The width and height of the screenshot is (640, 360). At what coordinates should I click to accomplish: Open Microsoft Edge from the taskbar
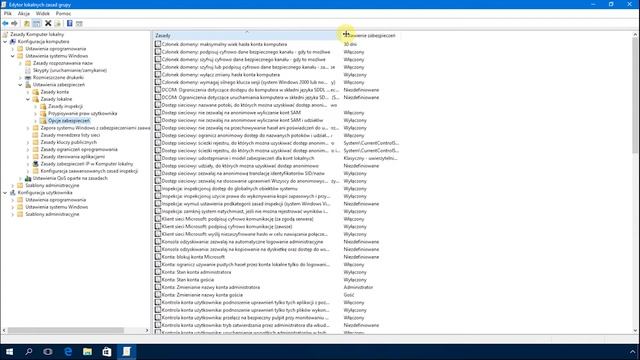[68, 351]
